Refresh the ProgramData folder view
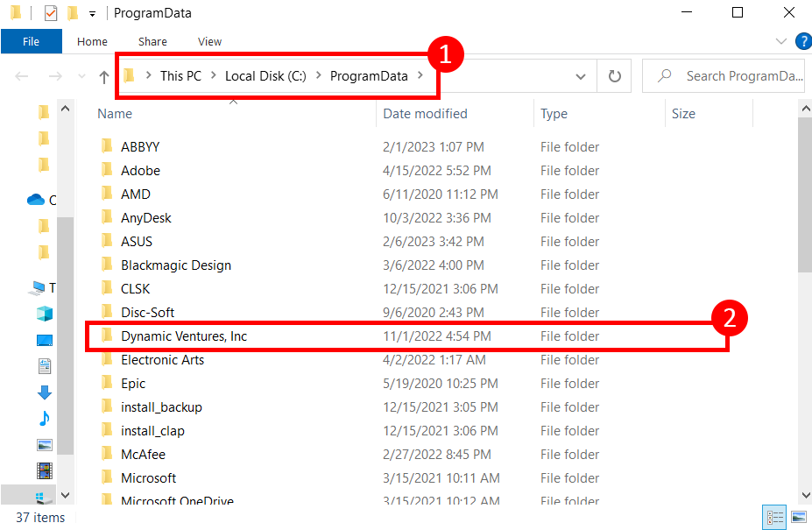This screenshot has width=812, height=530. pos(614,76)
